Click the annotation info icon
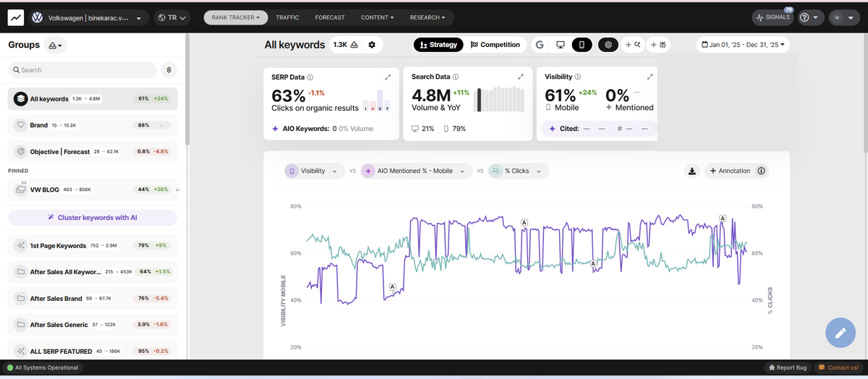868x379 pixels. click(x=761, y=171)
